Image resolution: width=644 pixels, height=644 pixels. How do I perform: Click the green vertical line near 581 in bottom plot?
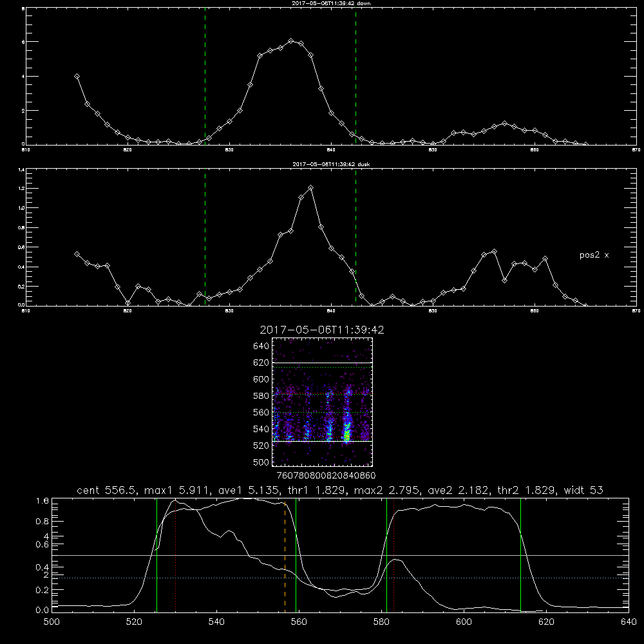[386, 555]
